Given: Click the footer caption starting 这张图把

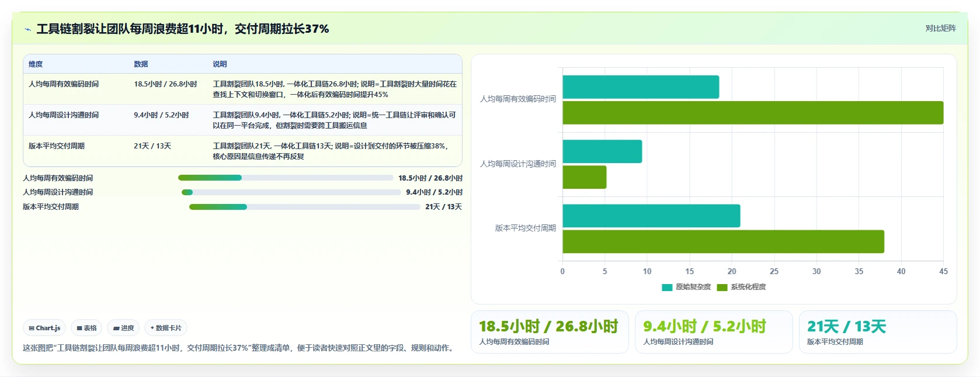Looking at the screenshot, I should [x=239, y=348].
